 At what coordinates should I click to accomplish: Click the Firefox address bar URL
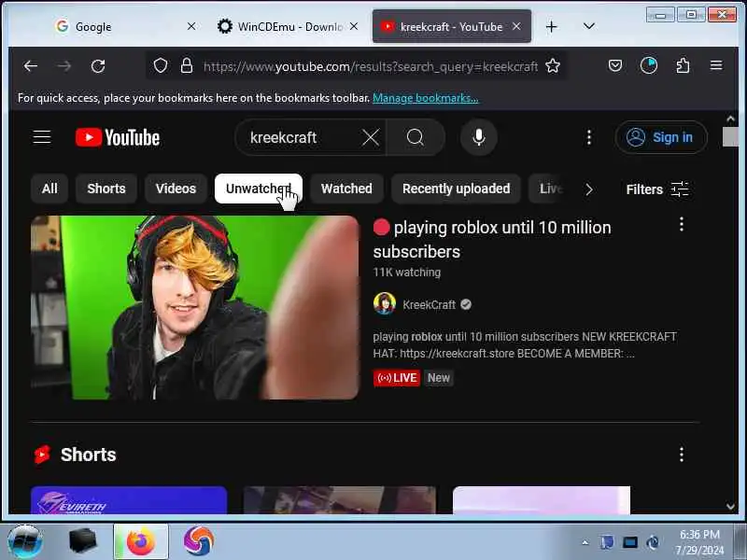(370, 66)
